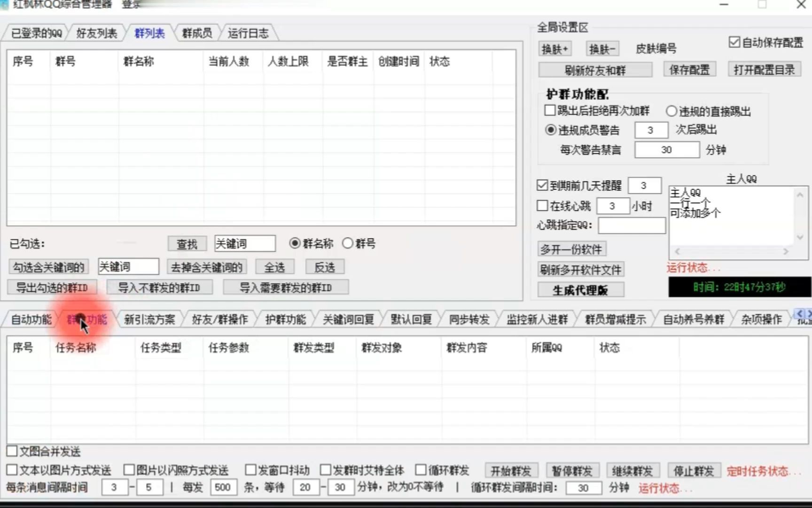Click 停止群发 button
The width and height of the screenshot is (812, 508).
click(694, 471)
